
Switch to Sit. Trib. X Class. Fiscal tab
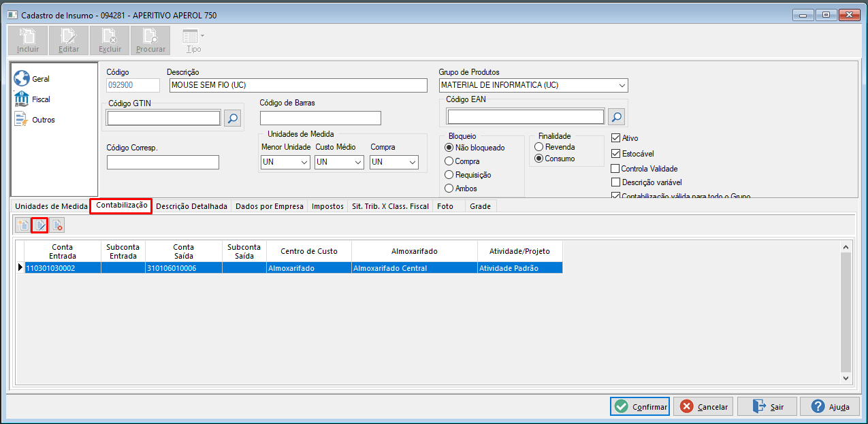pyautogui.click(x=390, y=206)
